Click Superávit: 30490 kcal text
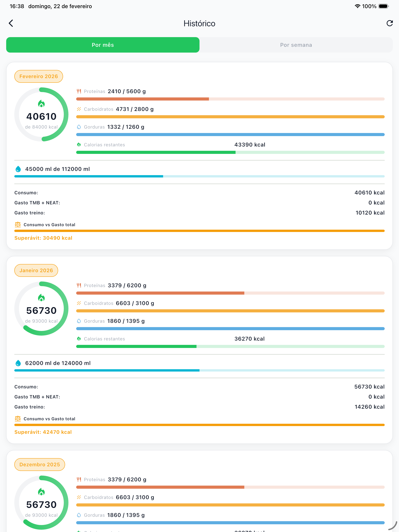Image resolution: width=399 pixels, height=532 pixels. (43, 238)
